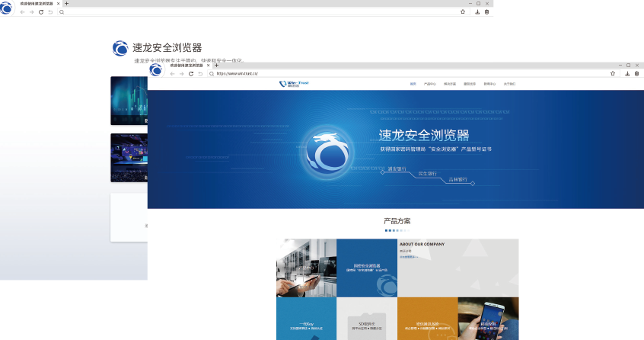Click the white card on rear welcome page
The width and height of the screenshot is (644, 340).
[129, 217]
